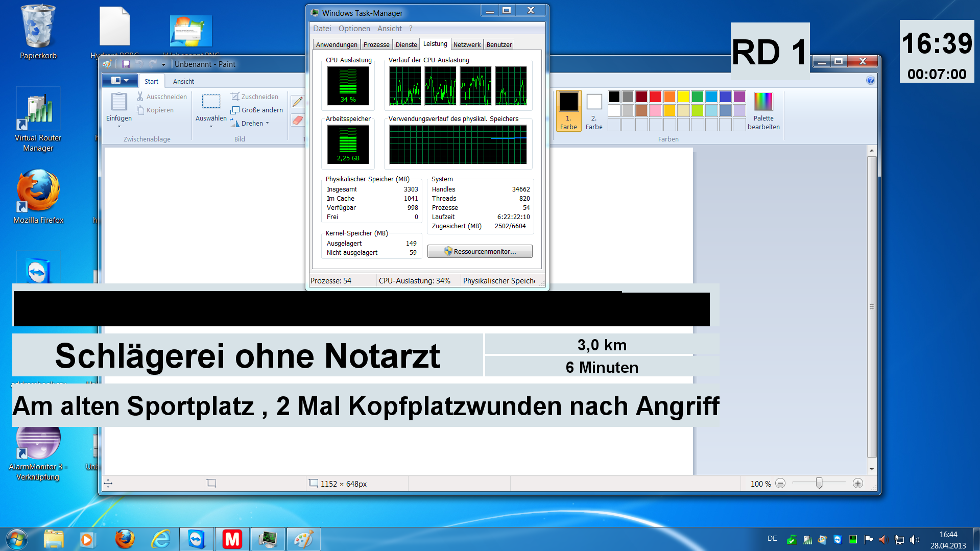Select the pencil tool in Paint
Image resolution: width=980 pixels, height=551 pixels.
pyautogui.click(x=297, y=102)
